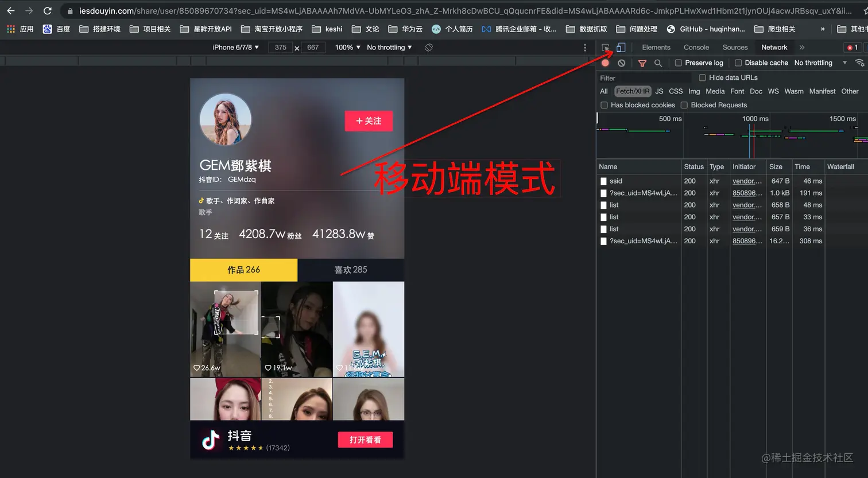This screenshot has width=868, height=478.
Task: Open 搭建环境 bookmark folder
Action: pyautogui.click(x=100, y=29)
